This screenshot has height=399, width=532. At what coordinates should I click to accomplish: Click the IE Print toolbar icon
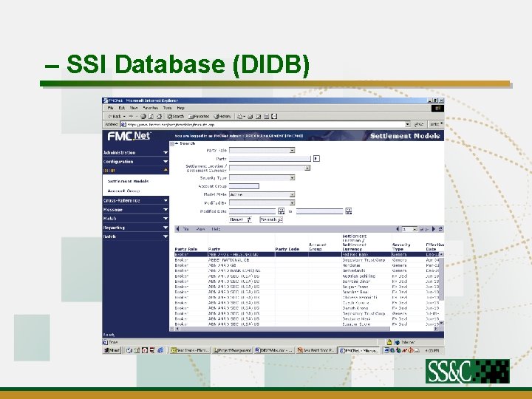tap(250, 117)
